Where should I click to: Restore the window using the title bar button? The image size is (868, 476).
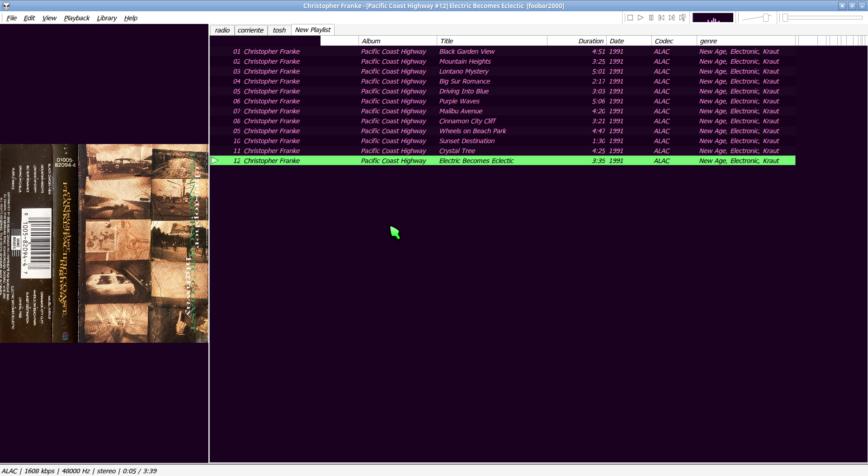click(852, 6)
